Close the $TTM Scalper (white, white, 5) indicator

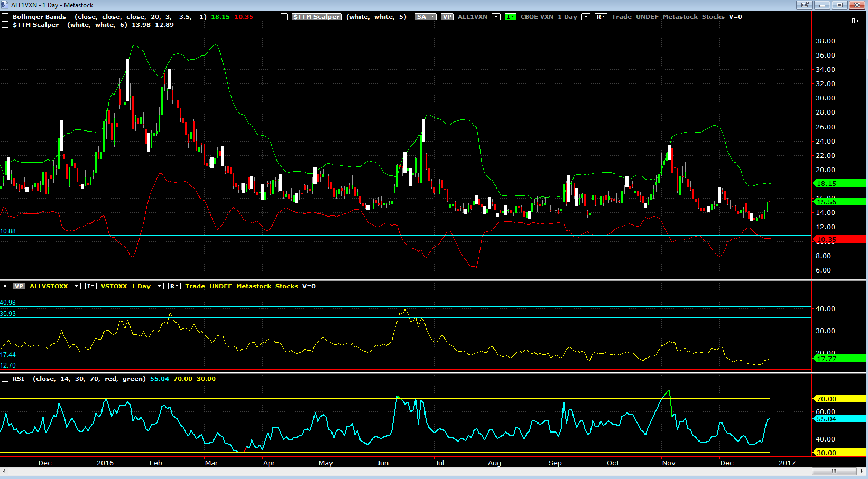pos(284,17)
